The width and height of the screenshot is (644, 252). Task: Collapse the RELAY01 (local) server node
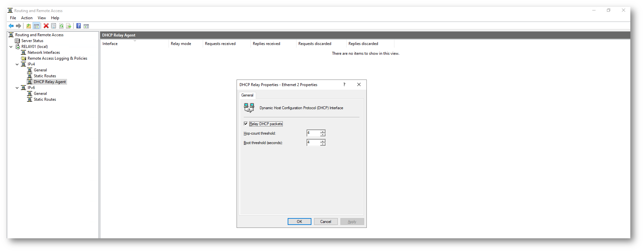11,47
